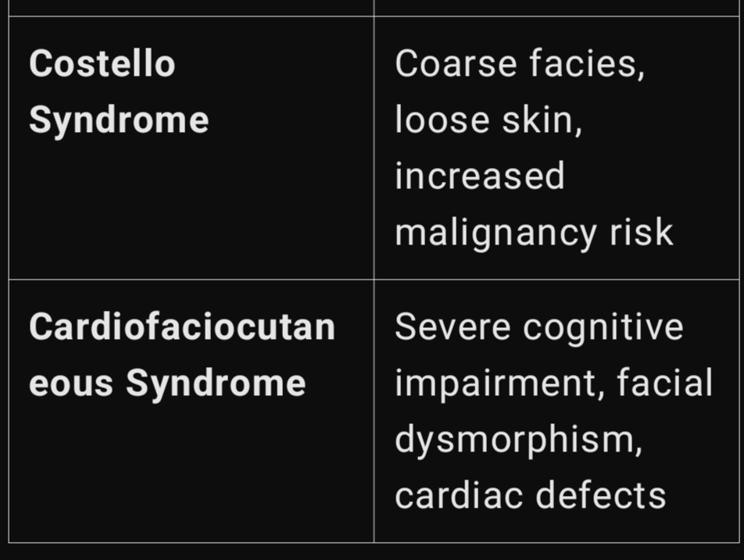Screen dimensions: 744x560
Task: Select the word "increased" in the Costello row
Action: click(479, 176)
